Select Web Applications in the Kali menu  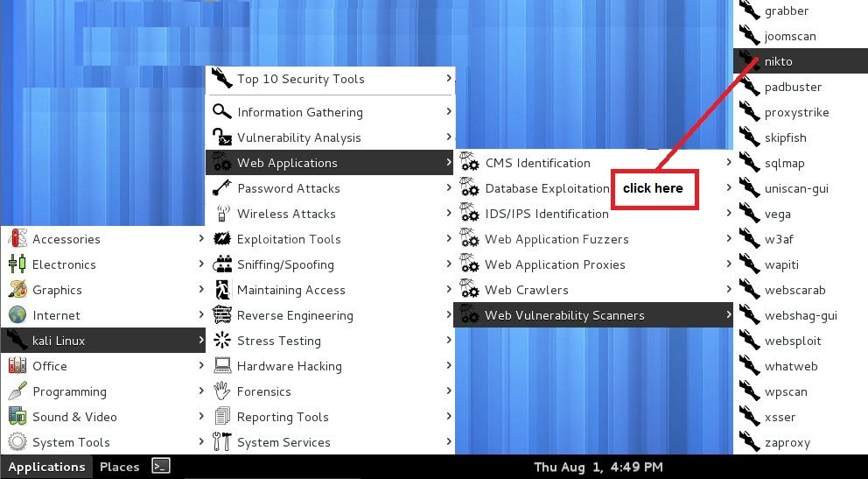pos(330,162)
